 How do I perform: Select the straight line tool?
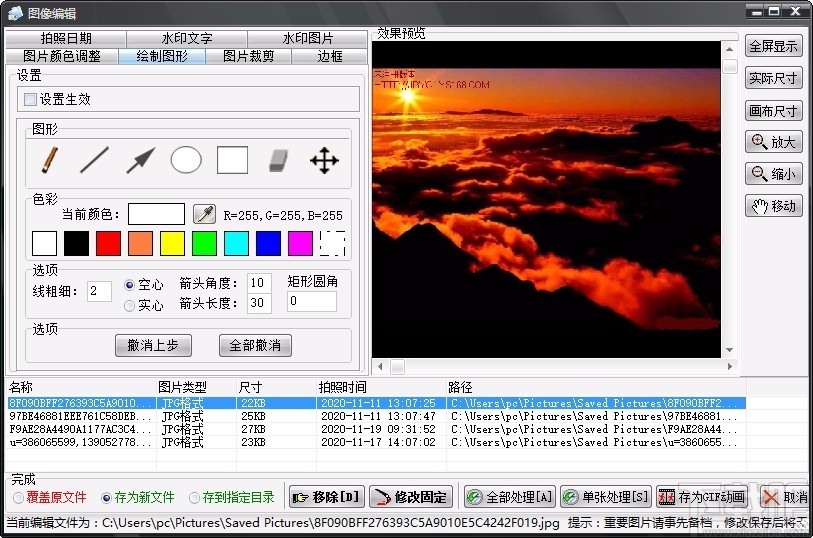click(94, 160)
